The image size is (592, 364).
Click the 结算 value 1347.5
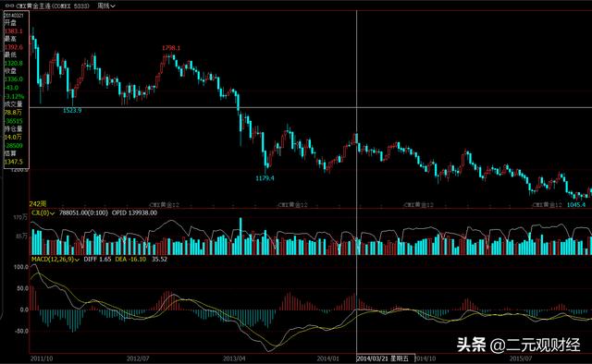[x=14, y=162]
